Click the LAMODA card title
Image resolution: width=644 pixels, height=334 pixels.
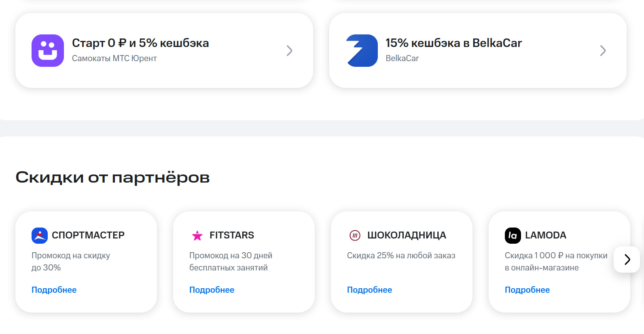click(x=546, y=235)
